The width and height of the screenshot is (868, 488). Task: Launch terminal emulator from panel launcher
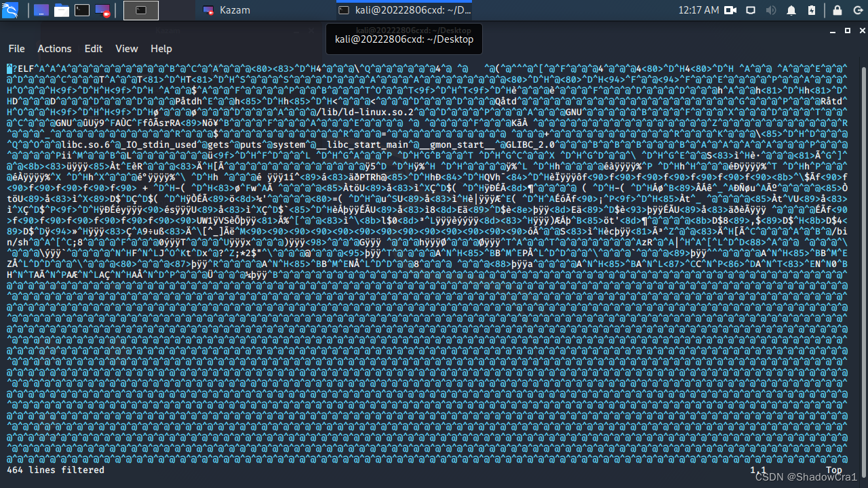point(82,10)
